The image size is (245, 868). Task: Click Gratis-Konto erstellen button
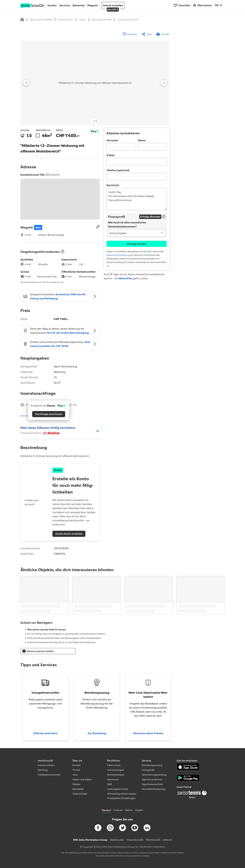69,534
